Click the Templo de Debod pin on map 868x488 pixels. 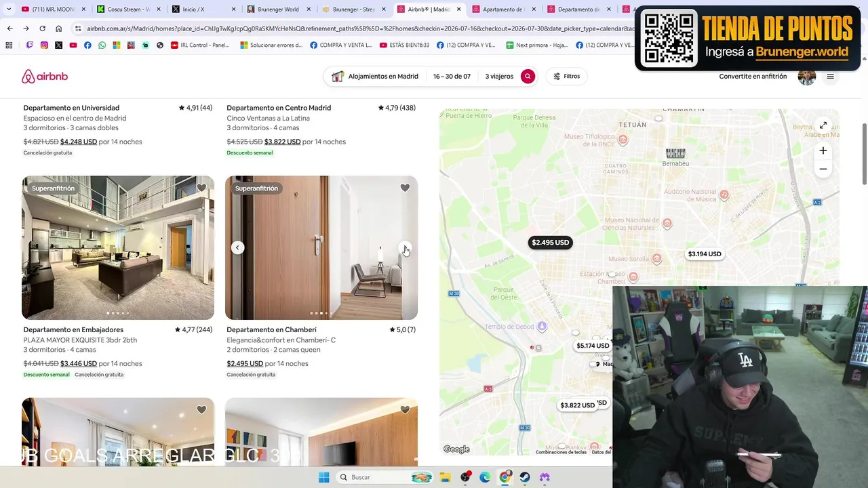pyautogui.click(x=542, y=327)
